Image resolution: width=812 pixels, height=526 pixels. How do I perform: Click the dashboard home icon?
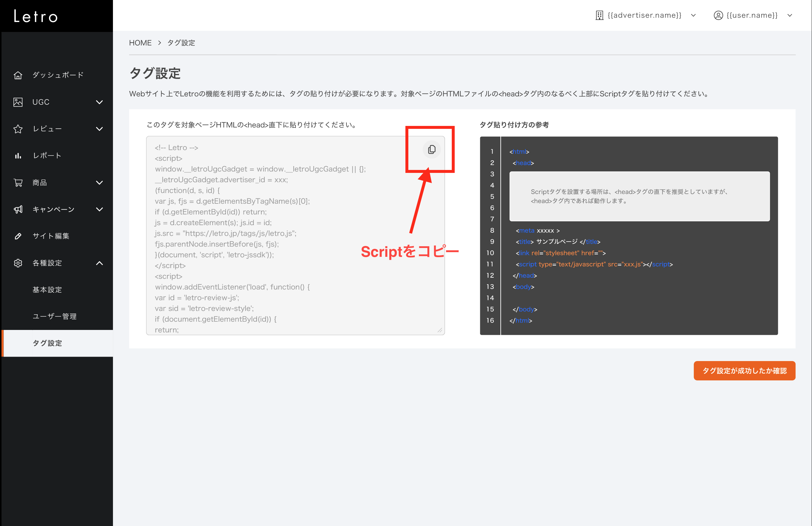click(18, 75)
